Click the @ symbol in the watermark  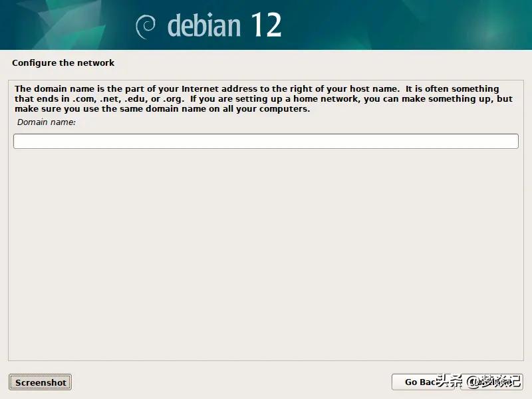pos(473,382)
